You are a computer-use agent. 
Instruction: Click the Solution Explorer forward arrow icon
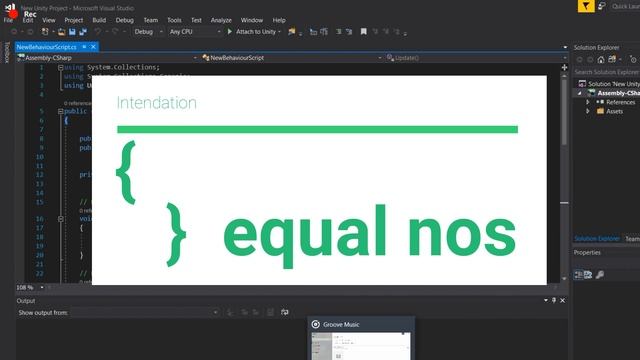tap(590, 60)
